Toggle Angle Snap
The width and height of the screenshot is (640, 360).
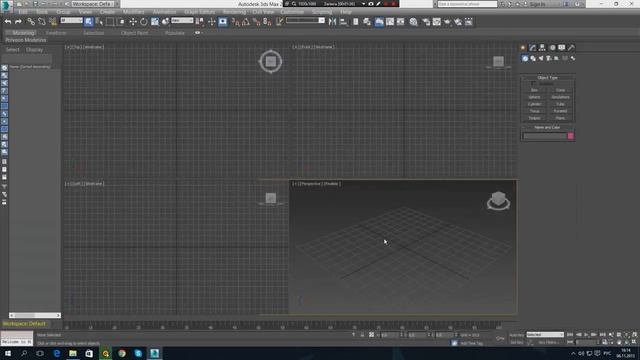coord(246,22)
